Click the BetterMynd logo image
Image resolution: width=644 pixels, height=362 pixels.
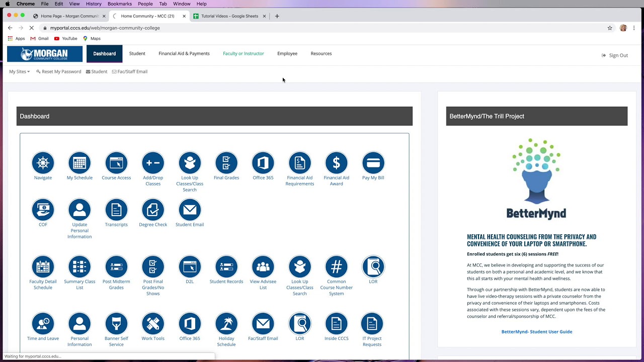pyautogui.click(x=536, y=178)
